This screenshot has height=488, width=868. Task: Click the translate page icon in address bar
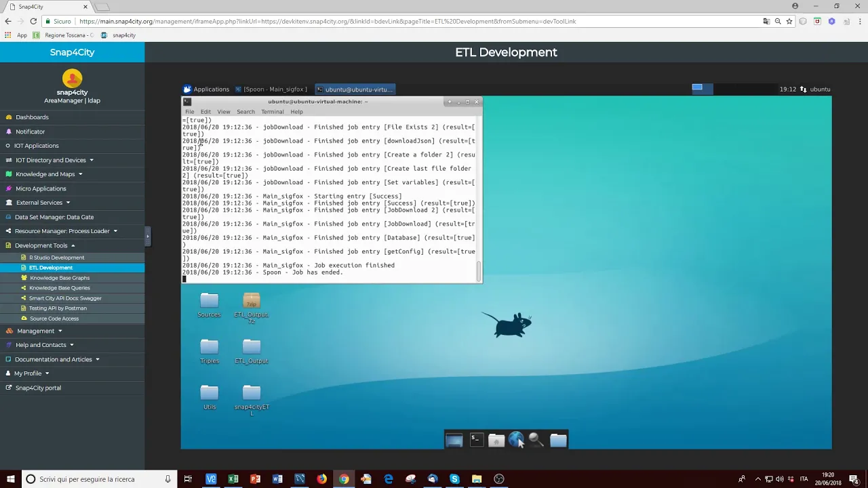click(x=766, y=21)
